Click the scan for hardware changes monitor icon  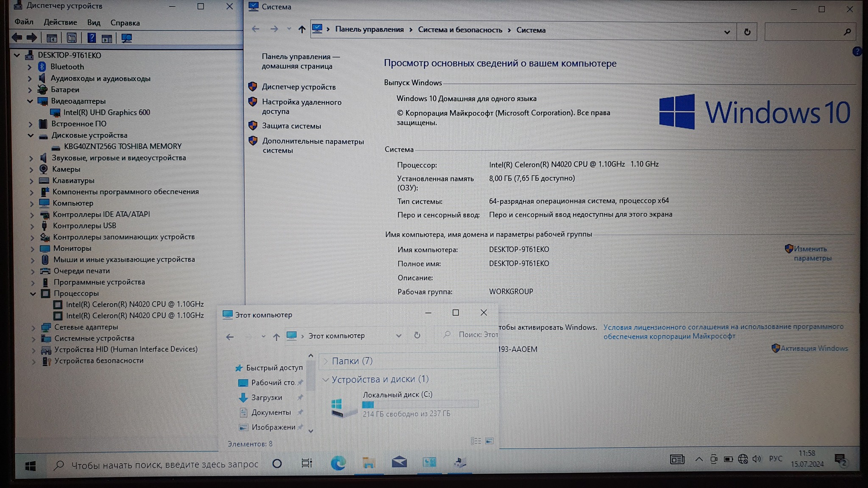tap(126, 38)
